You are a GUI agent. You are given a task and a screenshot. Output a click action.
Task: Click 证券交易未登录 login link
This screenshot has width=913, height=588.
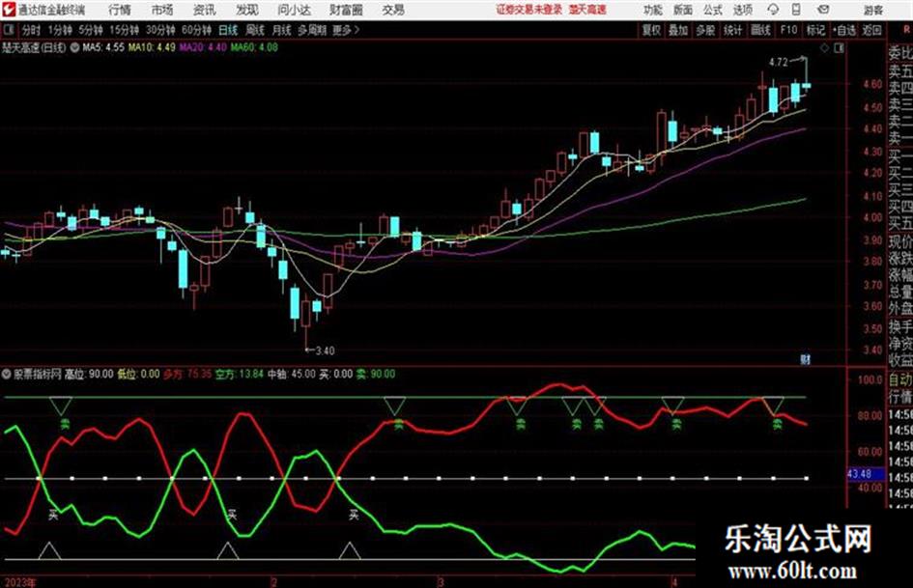(528, 10)
